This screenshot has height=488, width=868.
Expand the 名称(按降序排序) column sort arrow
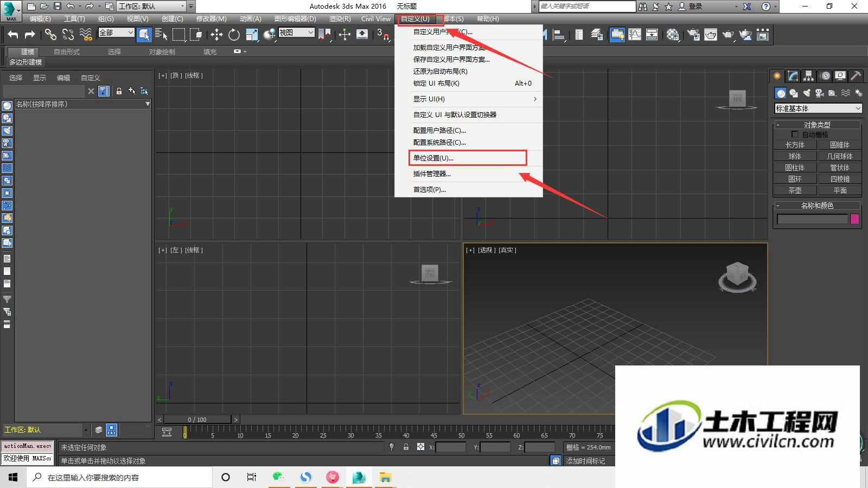coord(148,104)
